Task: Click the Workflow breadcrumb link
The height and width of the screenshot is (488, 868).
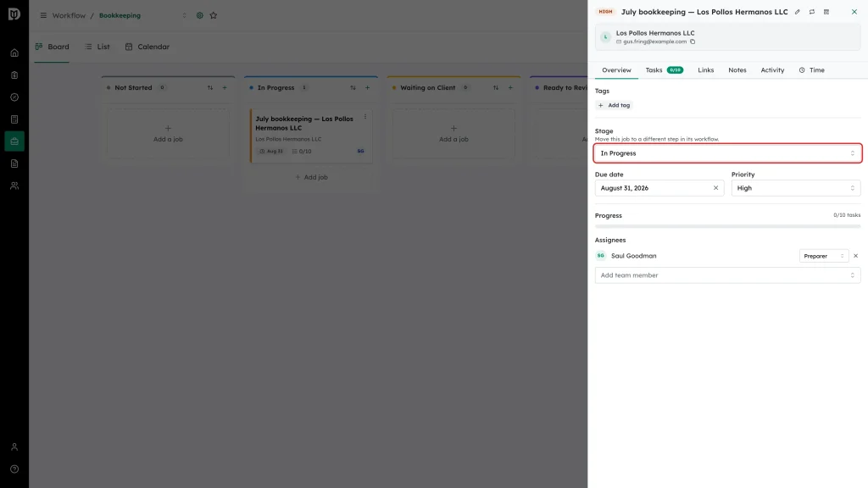Action: (69, 15)
